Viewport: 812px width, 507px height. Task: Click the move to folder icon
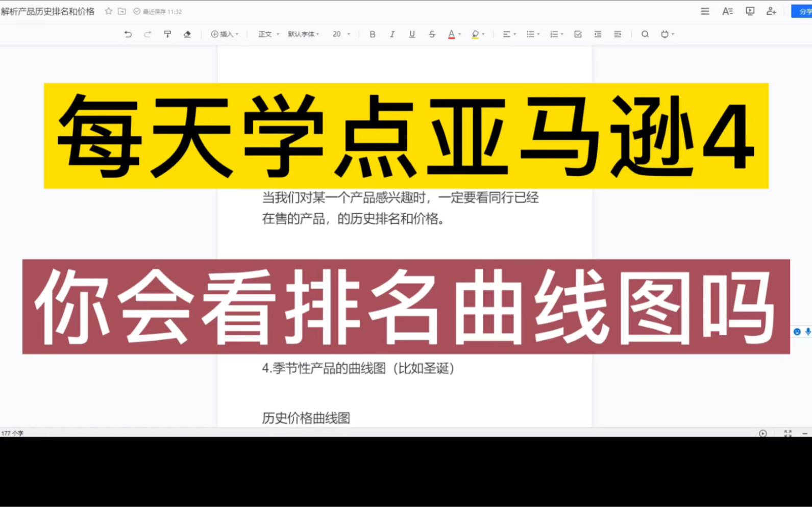tap(122, 11)
